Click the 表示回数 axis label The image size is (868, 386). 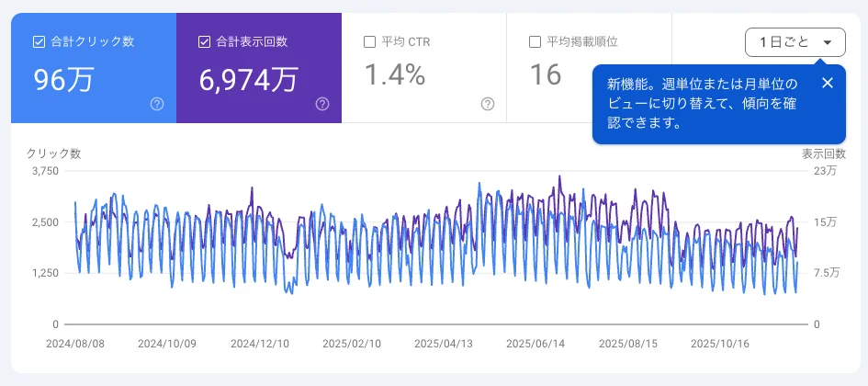[x=824, y=153]
